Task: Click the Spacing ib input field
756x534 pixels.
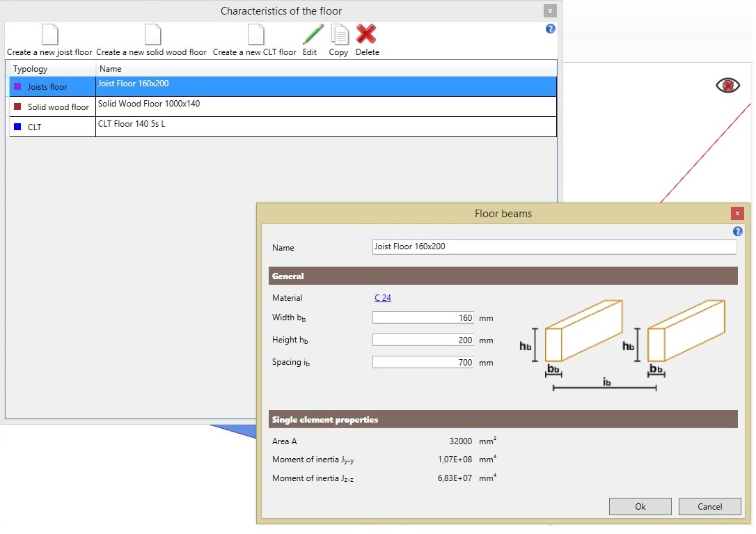Action: coord(423,362)
